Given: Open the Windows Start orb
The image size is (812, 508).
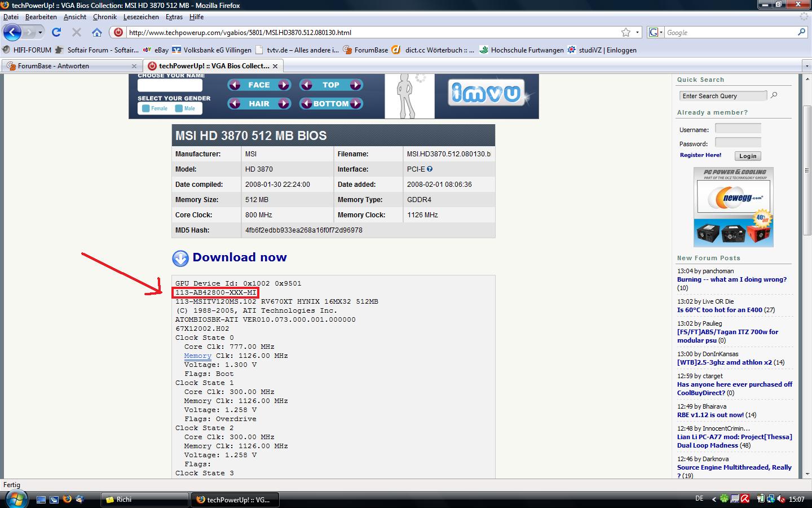Looking at the screenshot, I should click(15, 499).
